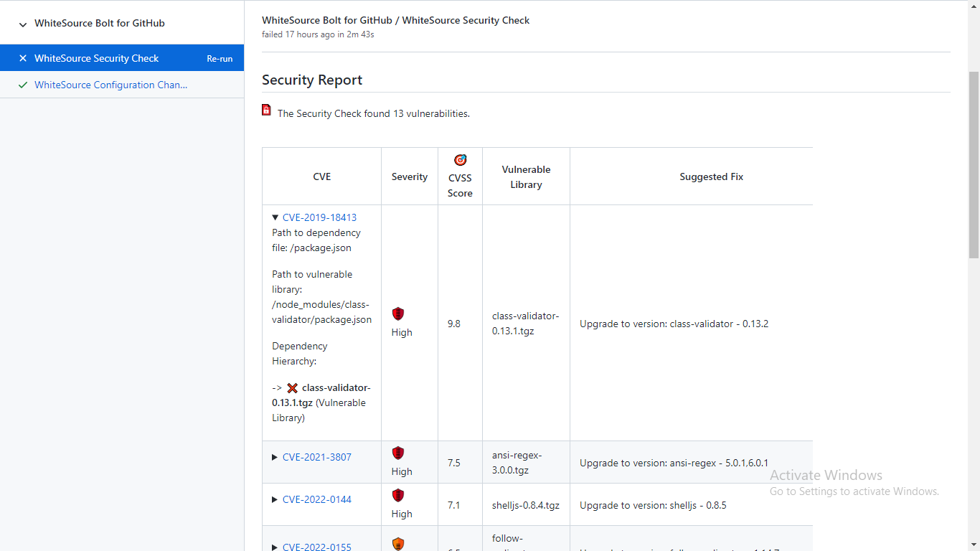Click 'Upgrade to version: shelljs - 0.8.5'
Viewport: 980px width, 551px height.
(653, 505)
